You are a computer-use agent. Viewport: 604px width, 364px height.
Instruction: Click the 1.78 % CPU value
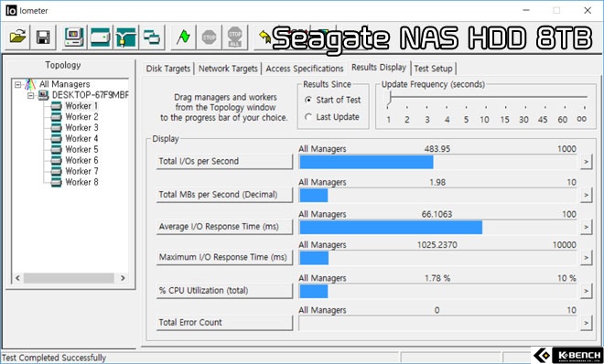click(x=437, y=278)
